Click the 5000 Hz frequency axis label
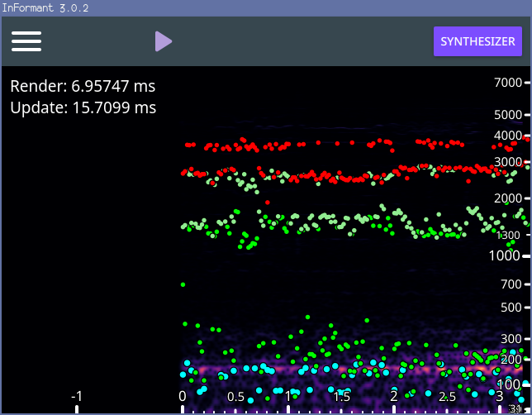532x415 pixels. click(x=507, y=115)
